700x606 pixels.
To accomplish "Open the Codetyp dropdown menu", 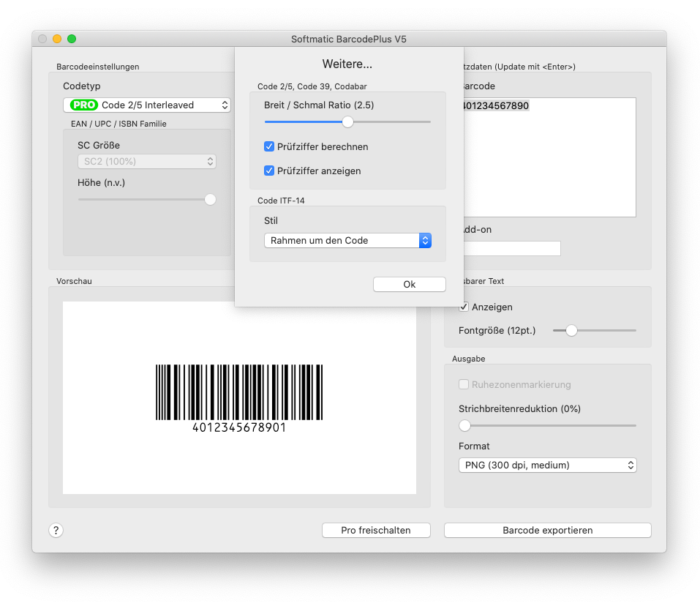I will [x=147, y=105].
